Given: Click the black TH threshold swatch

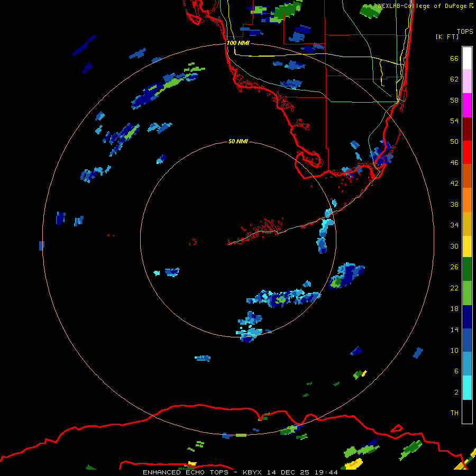Looking at the screenshot, I should [467, 411].
